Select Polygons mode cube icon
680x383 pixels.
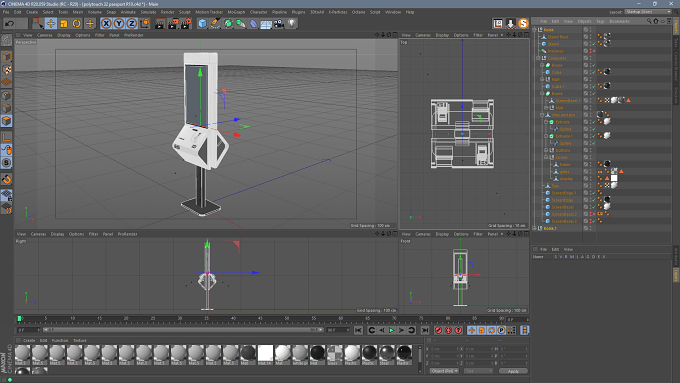click(7, 121)
